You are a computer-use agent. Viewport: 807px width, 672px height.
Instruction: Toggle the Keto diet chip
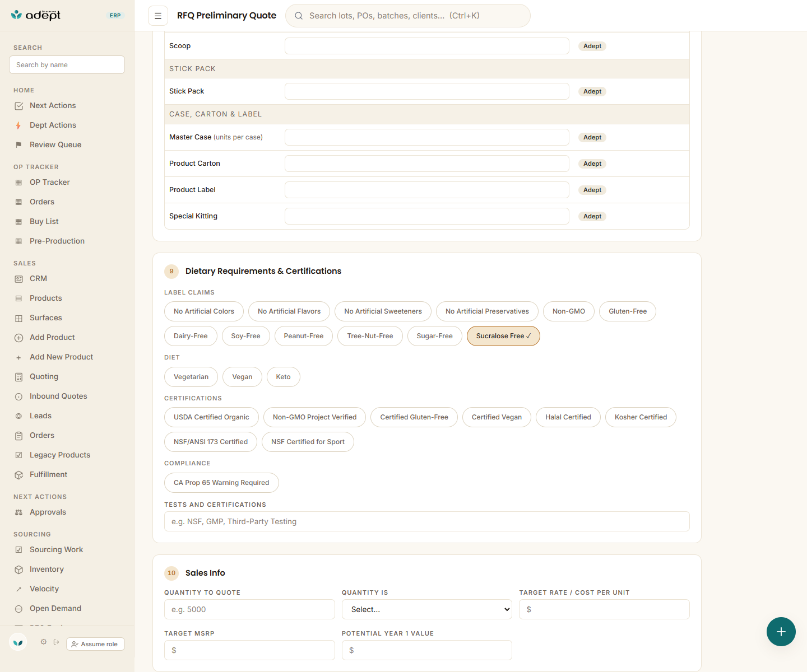284,377
